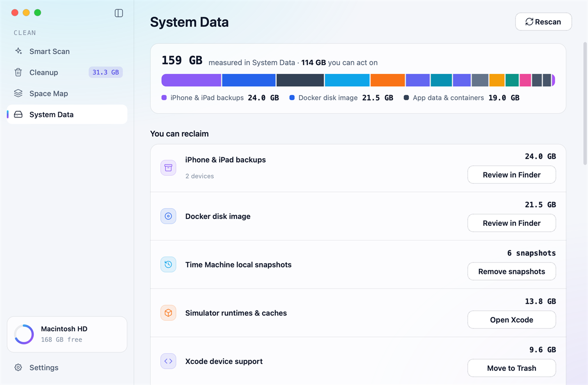
Task: Click the Xcode device support code icon
Action: coord(168,361)
